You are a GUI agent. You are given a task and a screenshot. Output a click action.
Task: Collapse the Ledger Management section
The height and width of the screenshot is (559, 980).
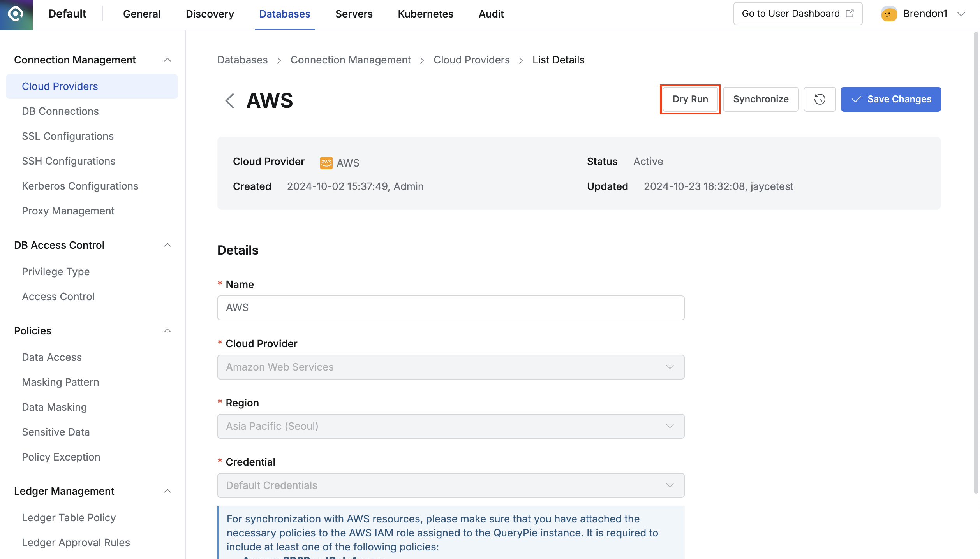167,491
